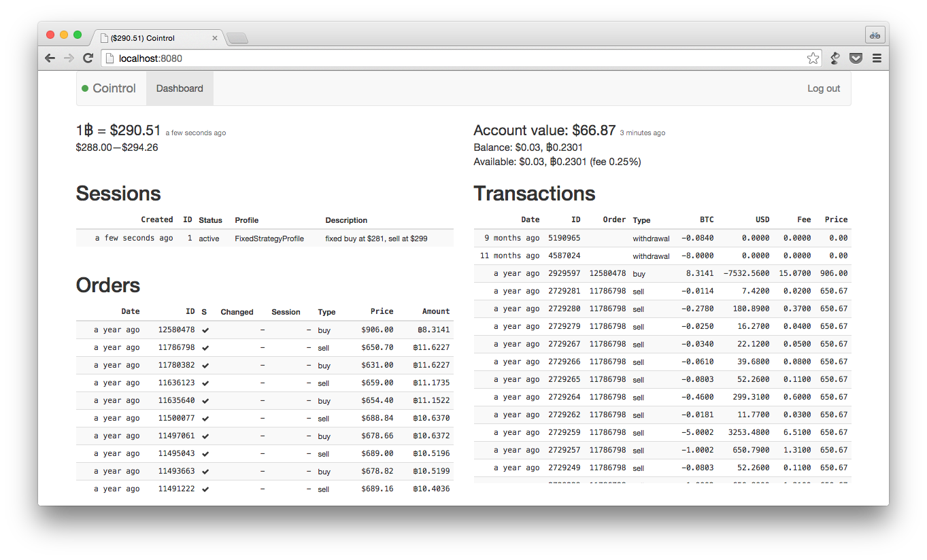
Task: Click the 'active' session status cell
Action: click(209, 239)
